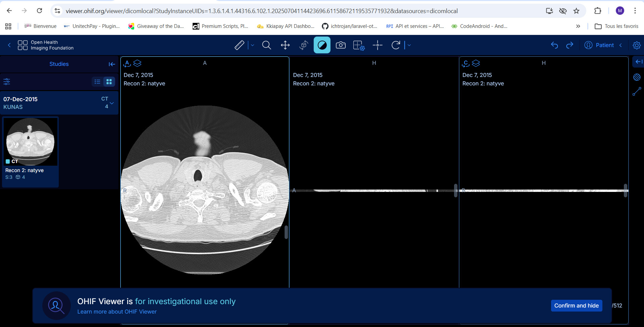Capture viewport with the camera icon
This screenshot has width=644, height=327.
(341, 45)
